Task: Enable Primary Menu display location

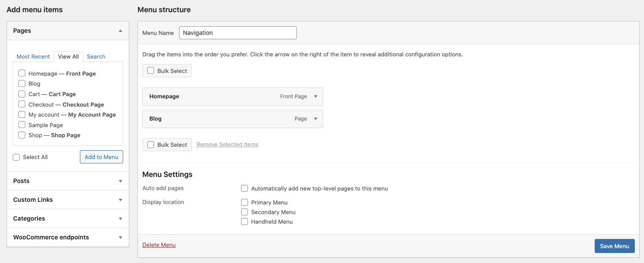Action: (245, 202)
